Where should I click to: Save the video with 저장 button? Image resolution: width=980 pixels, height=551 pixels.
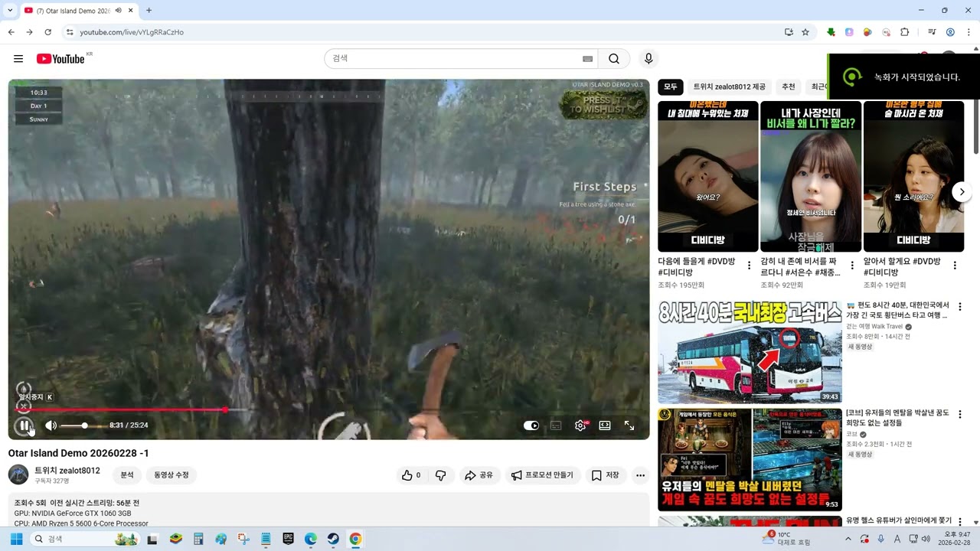(606, 475)
